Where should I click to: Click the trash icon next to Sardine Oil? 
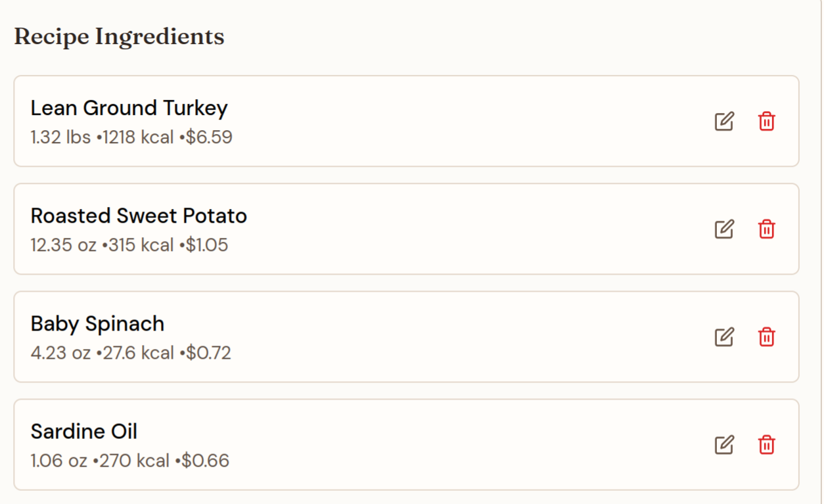click(766, 445)
